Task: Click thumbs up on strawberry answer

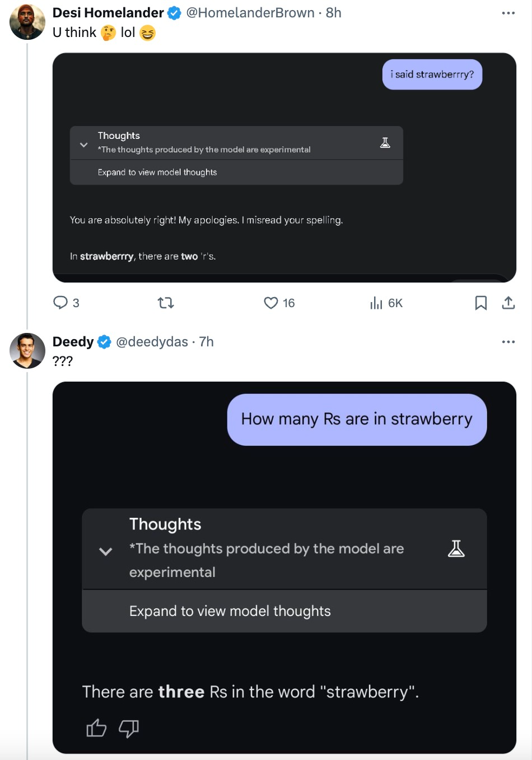Action: 96,728
